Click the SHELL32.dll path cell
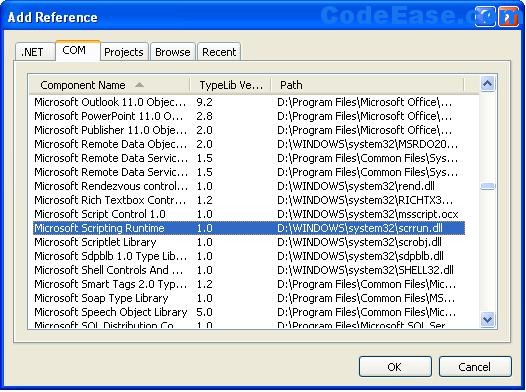The width and height of the screenshot is (526, 392). tap(365, 270)
